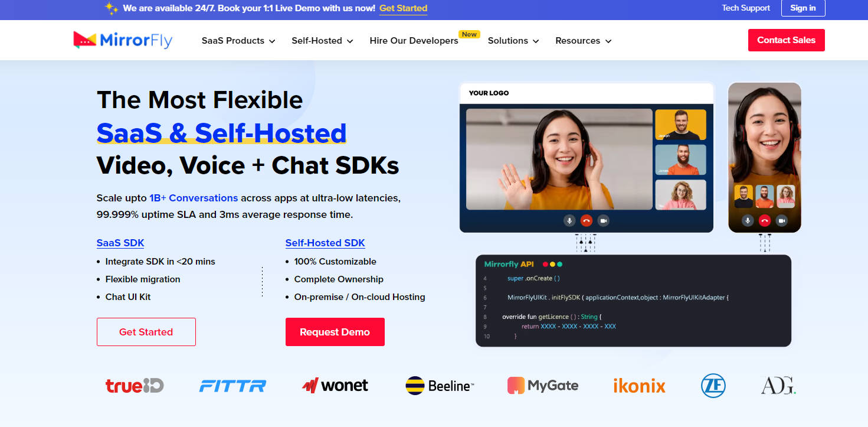Screen dimensions: 868x427
Task: Click the microphone icon on the mobile call preview
Action: [748, 220]
